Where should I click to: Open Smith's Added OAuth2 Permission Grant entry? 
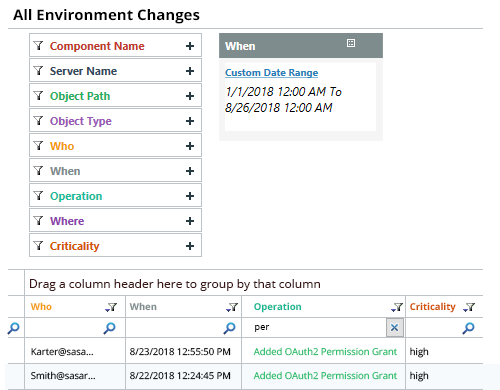pyautogui.click(x=325, y=376)
